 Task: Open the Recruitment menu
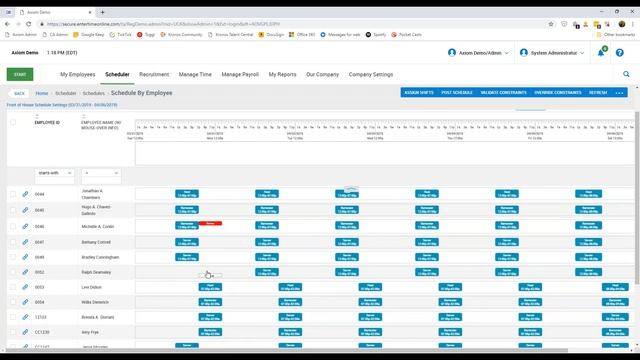[154, 74]
